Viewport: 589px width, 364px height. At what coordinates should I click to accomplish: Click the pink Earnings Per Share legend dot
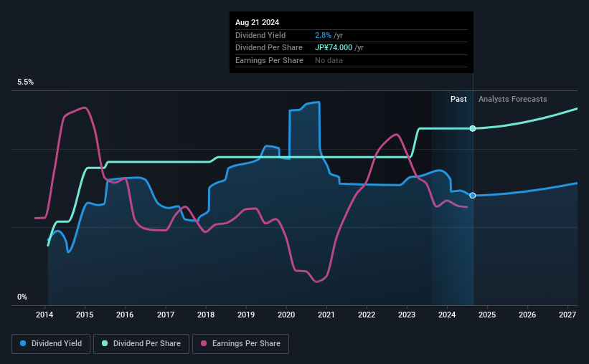pyautogui.click(x=204, y=343)
